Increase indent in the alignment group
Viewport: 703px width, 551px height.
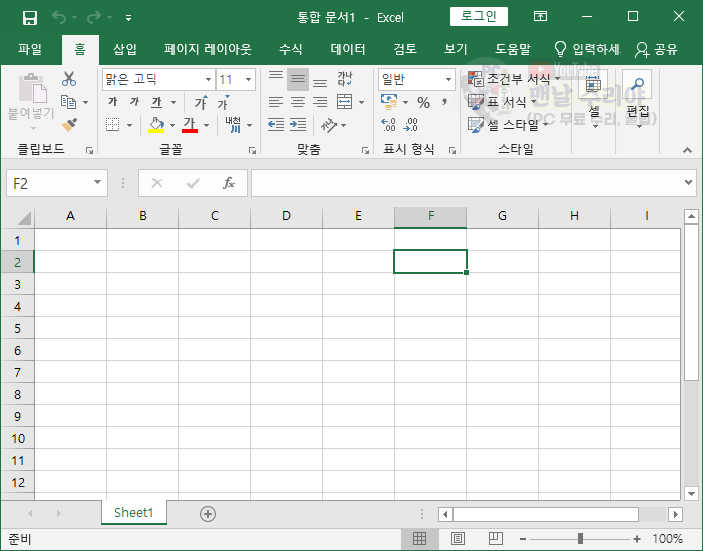click(298, 125)
